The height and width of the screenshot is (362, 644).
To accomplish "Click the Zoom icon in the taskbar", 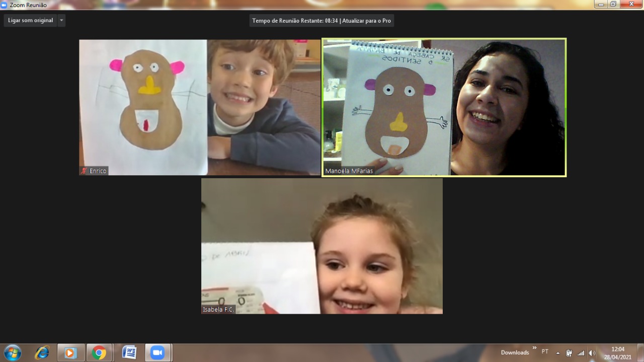I will pyautogui.click(x=157, y=352).
